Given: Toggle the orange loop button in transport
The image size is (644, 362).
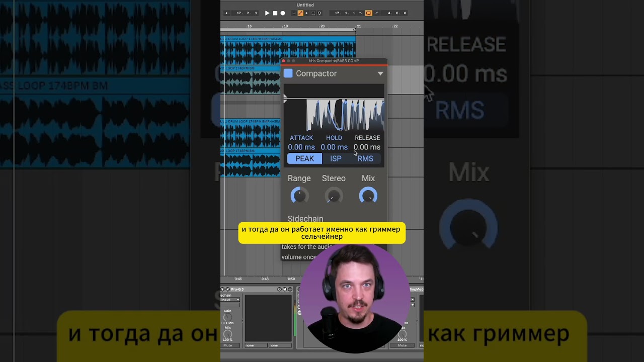Looking at the screenshot, I should [x=368, y=13].
